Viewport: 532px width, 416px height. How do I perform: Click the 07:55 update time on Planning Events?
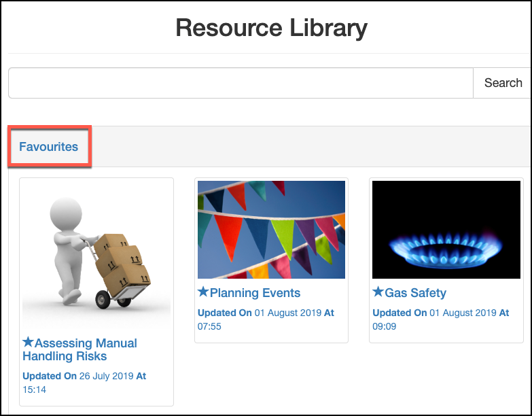click(x=209, y=326)
